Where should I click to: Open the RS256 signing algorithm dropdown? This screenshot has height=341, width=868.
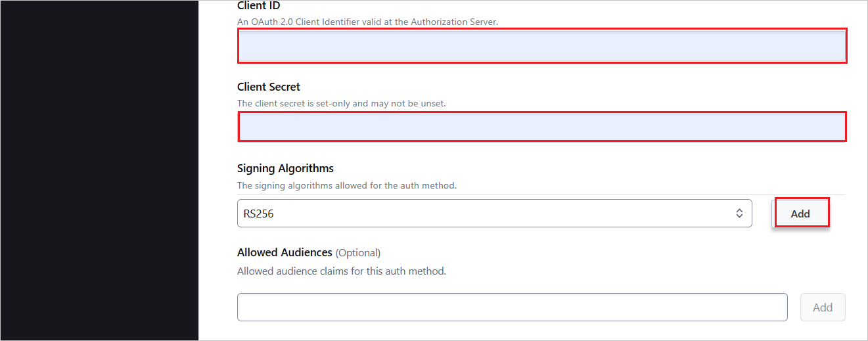point(494,214)
